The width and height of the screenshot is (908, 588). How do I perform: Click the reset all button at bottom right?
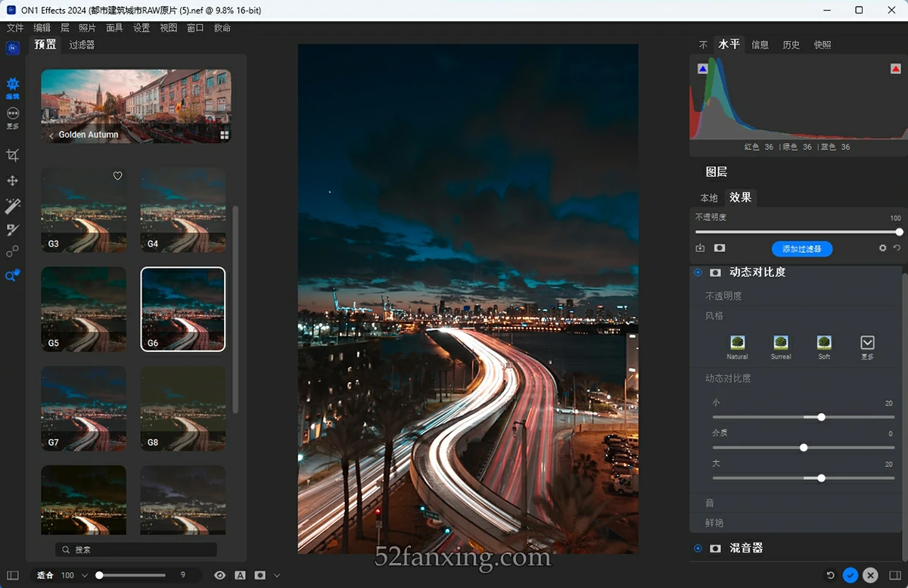830,575
